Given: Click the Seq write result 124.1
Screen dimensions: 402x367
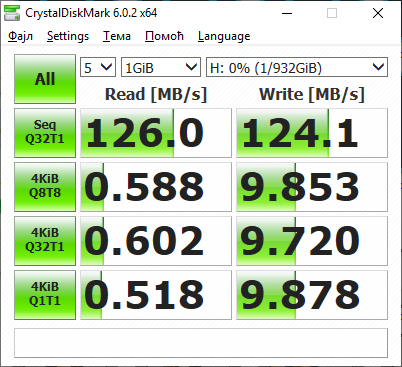Looking at the screenshot, I should tap(312, 133).
